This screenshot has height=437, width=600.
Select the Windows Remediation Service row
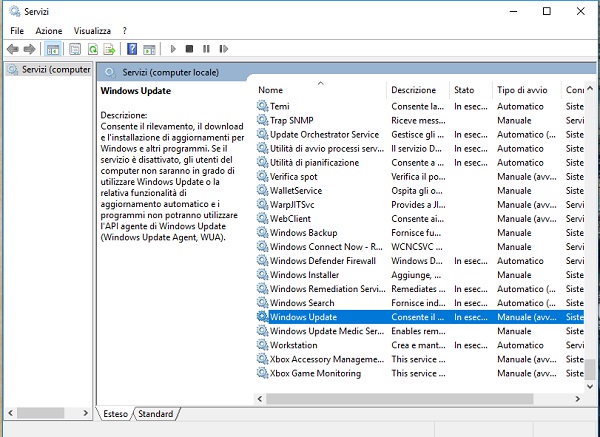(420, 289)
